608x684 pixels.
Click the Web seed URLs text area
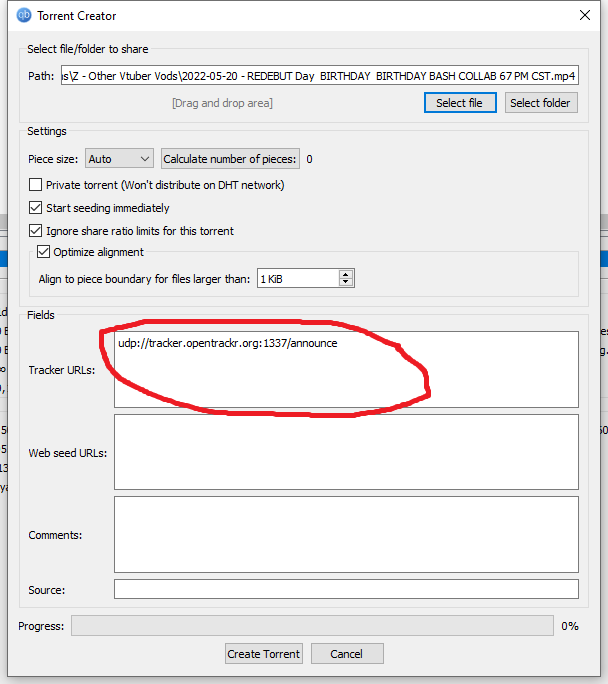pyautogui.click(x=346, y=452)
